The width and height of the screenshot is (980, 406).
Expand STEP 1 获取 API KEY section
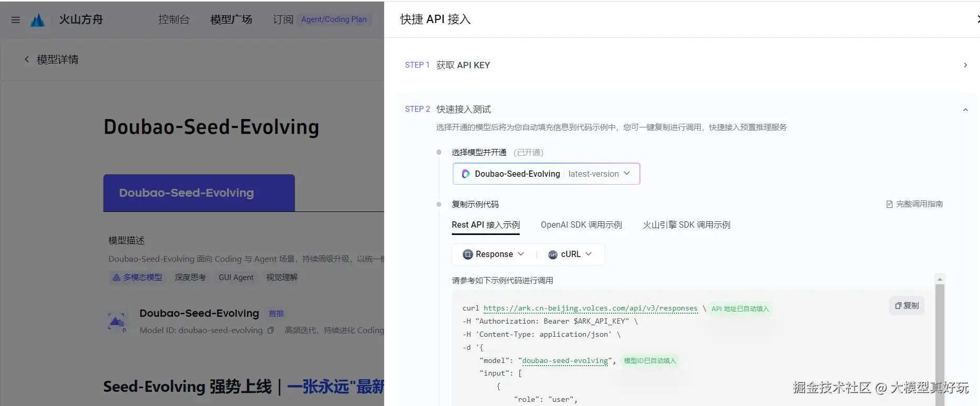coord(685,65)
